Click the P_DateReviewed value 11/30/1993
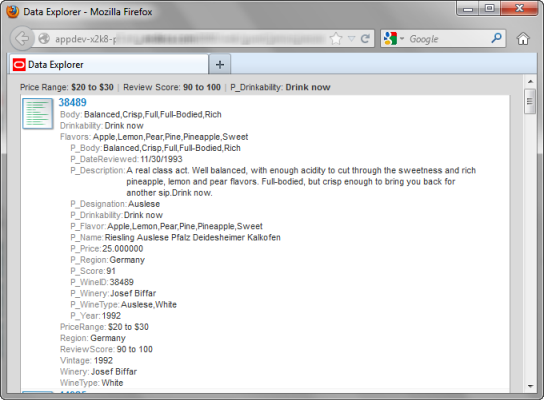The image size is (544, 400). [161, 159]
